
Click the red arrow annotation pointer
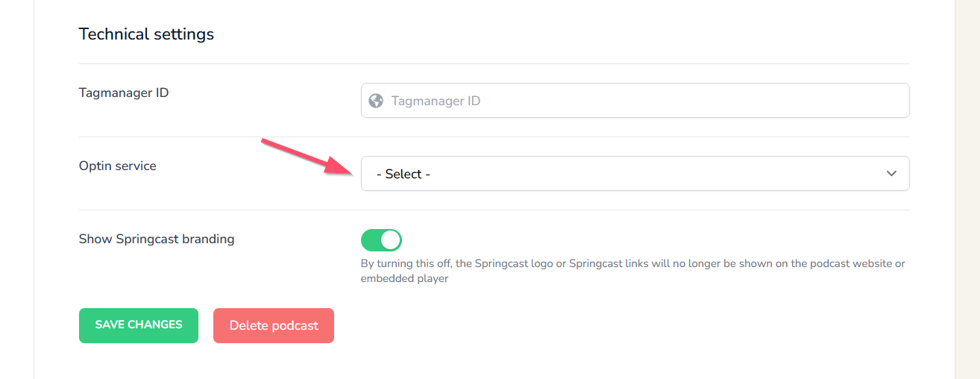[x=305, y=157]
